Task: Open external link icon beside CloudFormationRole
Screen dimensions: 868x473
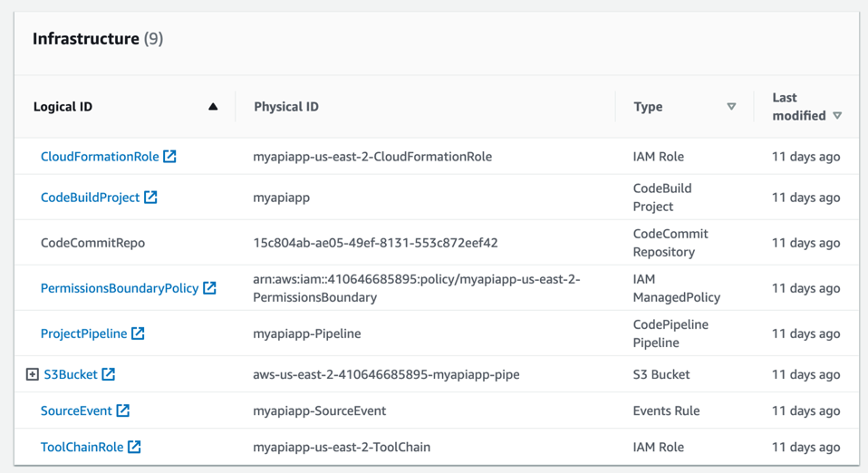Action: point(169,156)
